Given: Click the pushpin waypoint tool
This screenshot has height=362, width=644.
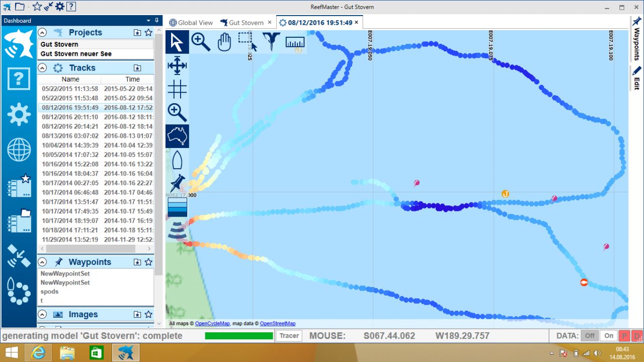Looking at the screenshot, I should [177, 183].
